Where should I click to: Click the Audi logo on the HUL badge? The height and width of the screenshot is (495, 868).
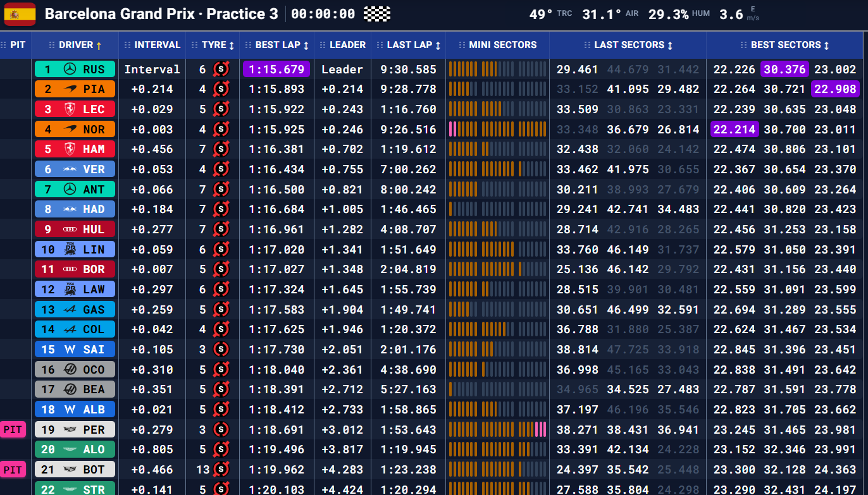(x=70, y=229)
